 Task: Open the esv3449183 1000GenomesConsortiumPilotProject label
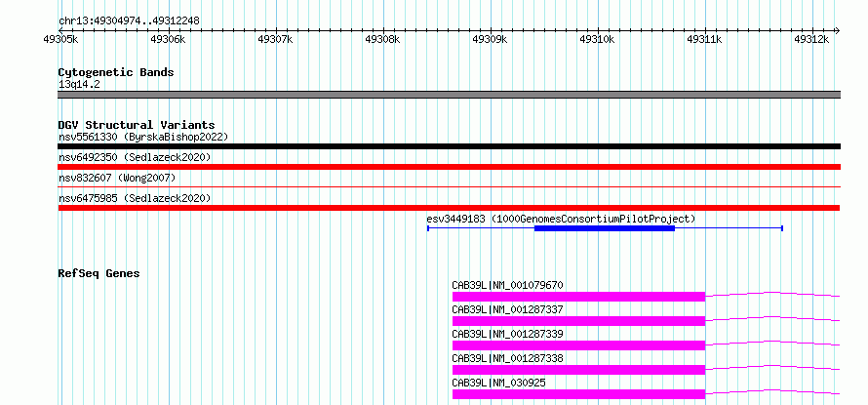click(561, 219)
